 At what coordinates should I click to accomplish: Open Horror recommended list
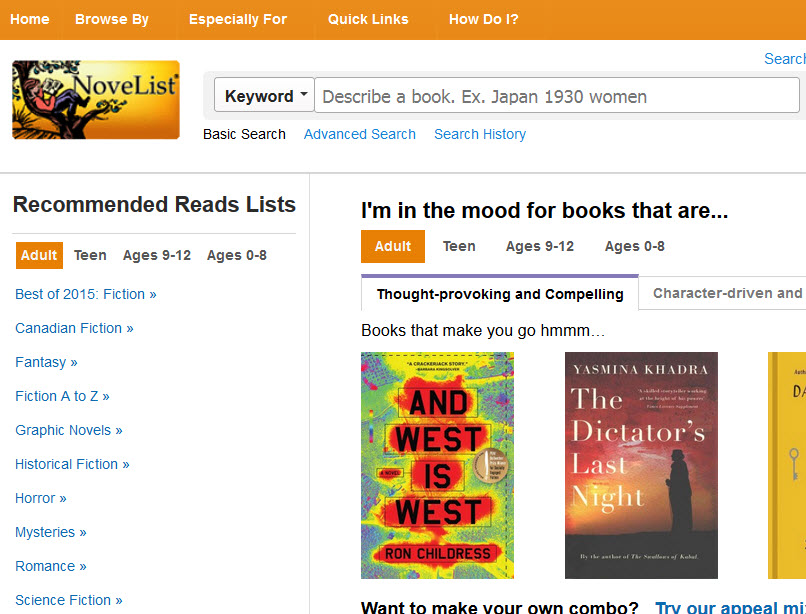tap(41, 498)
